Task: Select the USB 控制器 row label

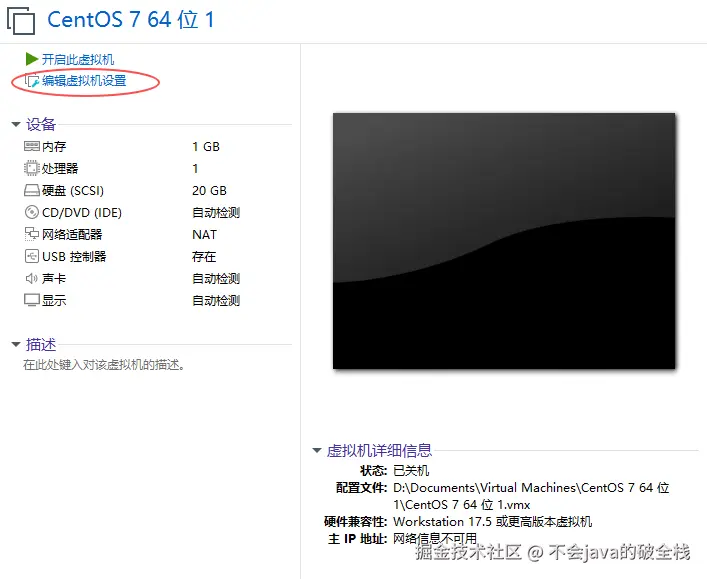Action: [74, 257]
